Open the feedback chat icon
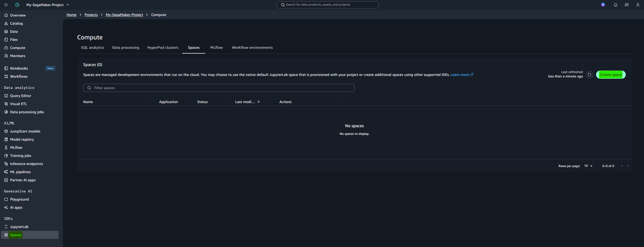The image size is (644, 247). (x=627, y=5)
